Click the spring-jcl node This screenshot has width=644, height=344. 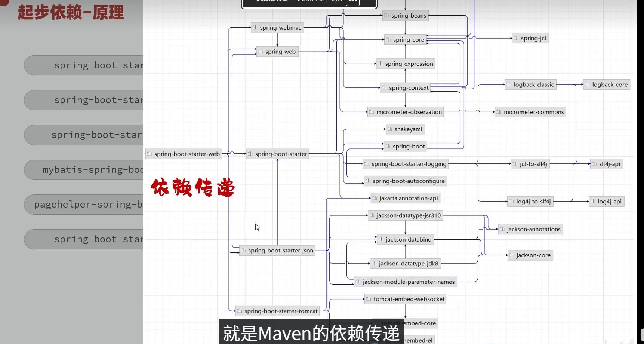click(530, 38)
